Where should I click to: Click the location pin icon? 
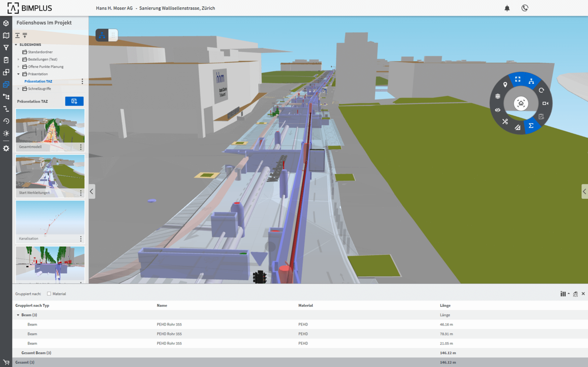[505, 85]
